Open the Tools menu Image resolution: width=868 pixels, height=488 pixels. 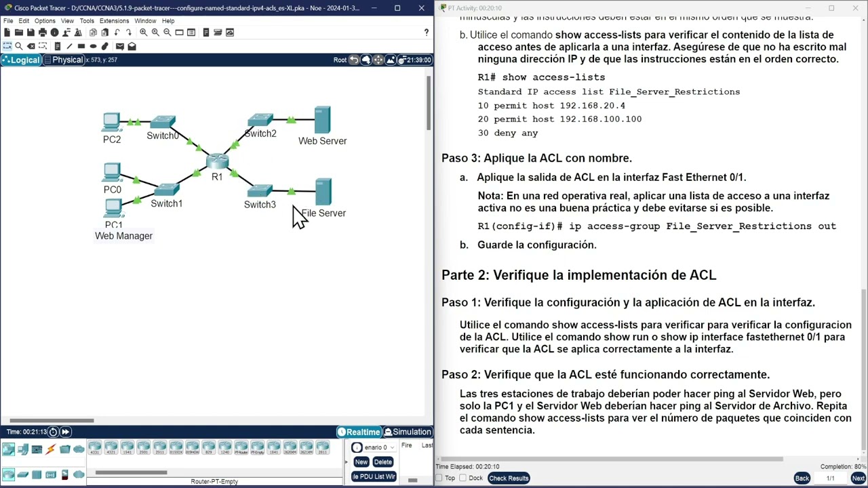click(87, 21)
